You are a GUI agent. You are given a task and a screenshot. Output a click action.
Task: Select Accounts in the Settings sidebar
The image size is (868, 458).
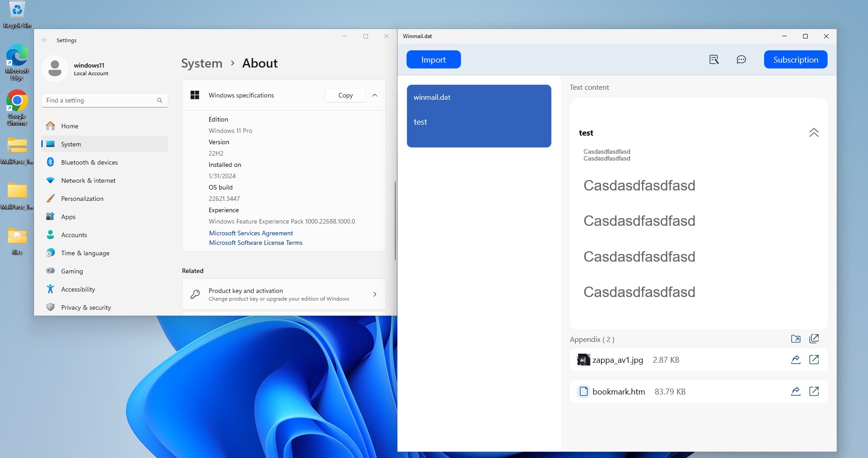74,235
